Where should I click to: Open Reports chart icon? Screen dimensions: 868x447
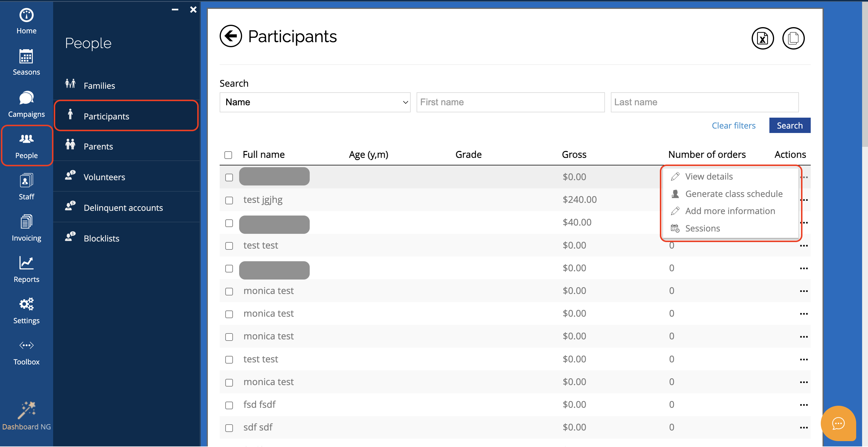tap(26, 269)
